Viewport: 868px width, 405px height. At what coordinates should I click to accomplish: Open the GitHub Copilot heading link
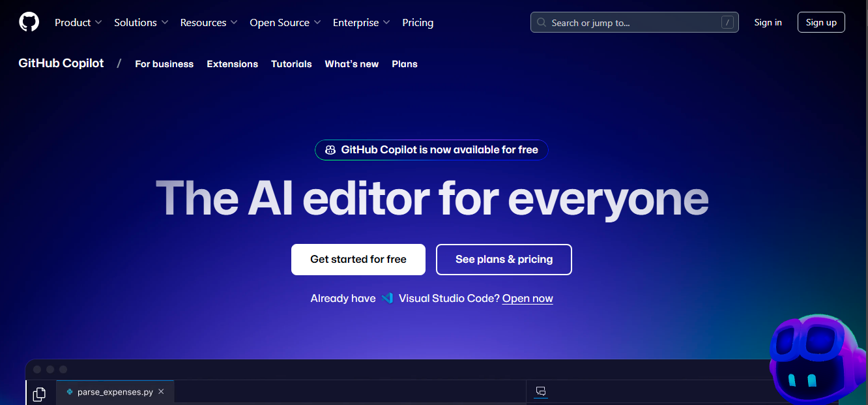pyautogui.click(x=61, y=63)
